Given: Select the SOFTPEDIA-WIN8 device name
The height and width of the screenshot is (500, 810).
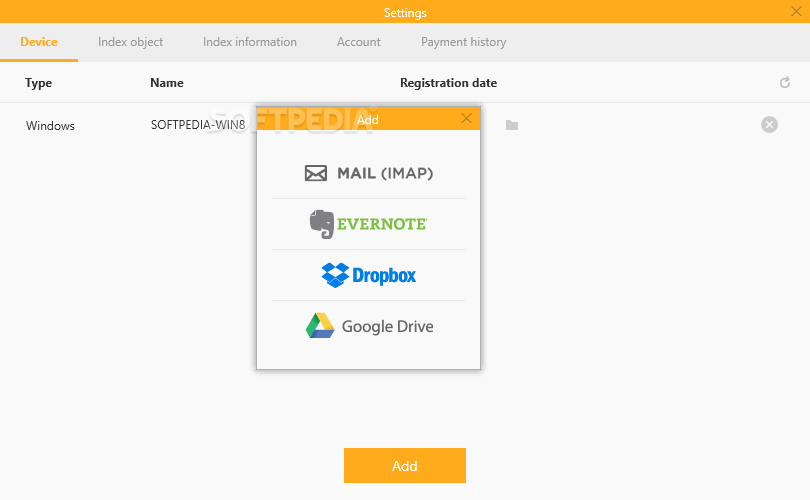Looking at the screenshot, I should tap(198, 125).
